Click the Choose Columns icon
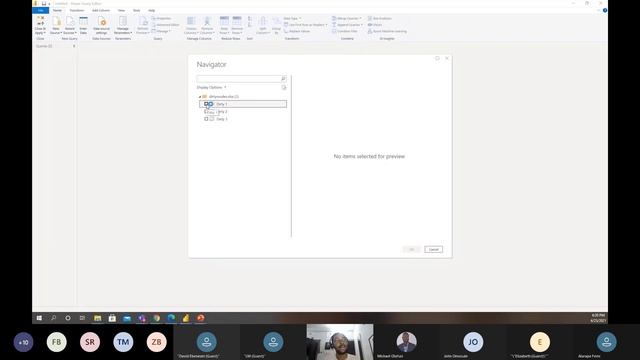The image size is (640, 360). tap(191, 21)
